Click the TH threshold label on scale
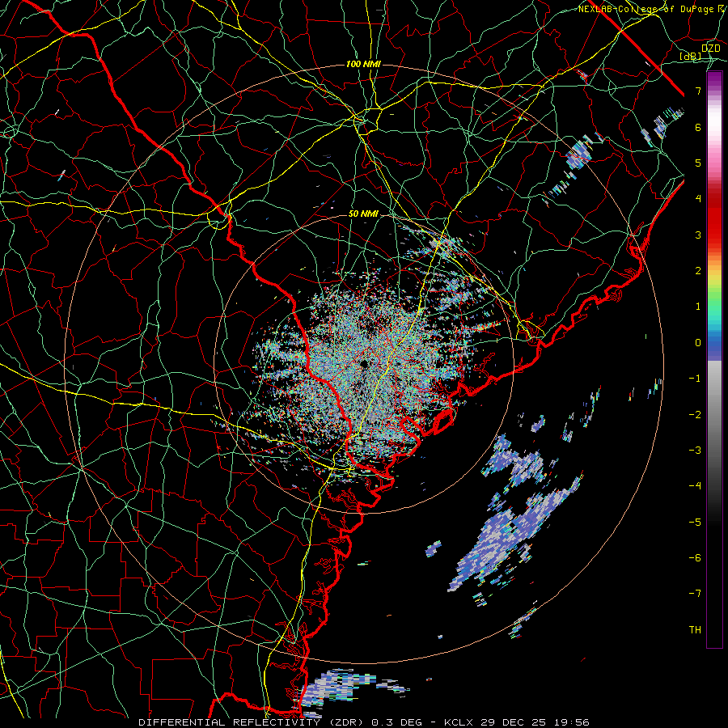The width and height of the screenshot is (728, 728). tap(695, 630)
